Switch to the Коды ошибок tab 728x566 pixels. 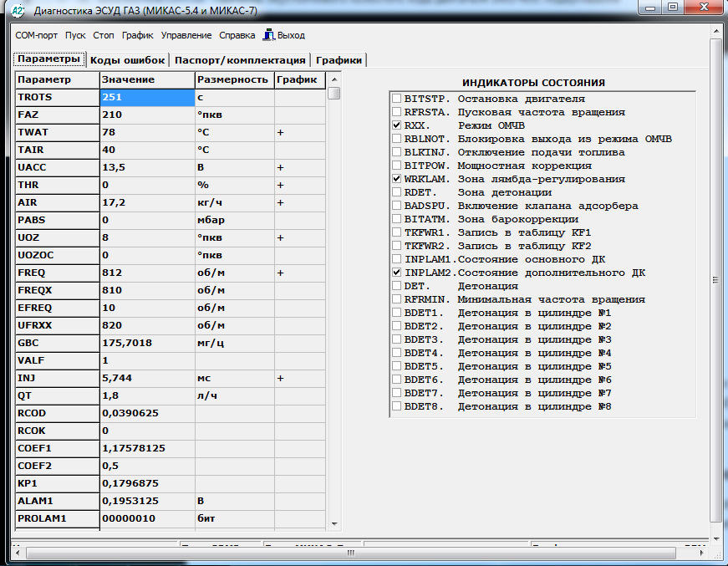[128, 60]
